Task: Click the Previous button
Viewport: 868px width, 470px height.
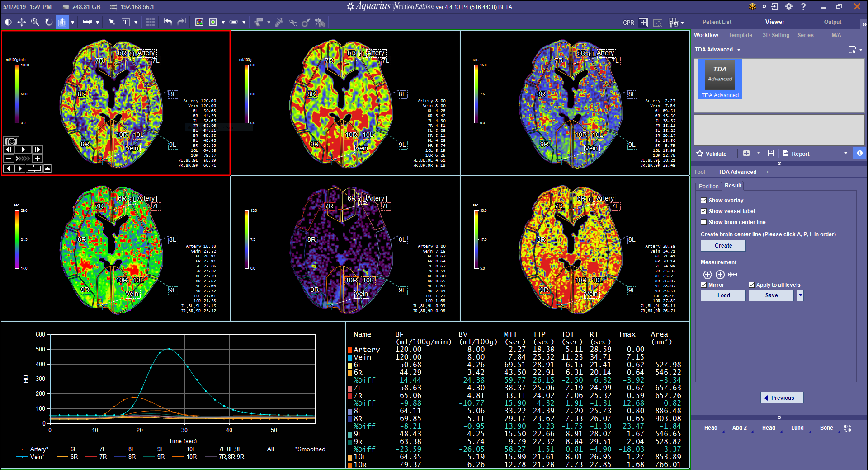Action: point(782,398)
